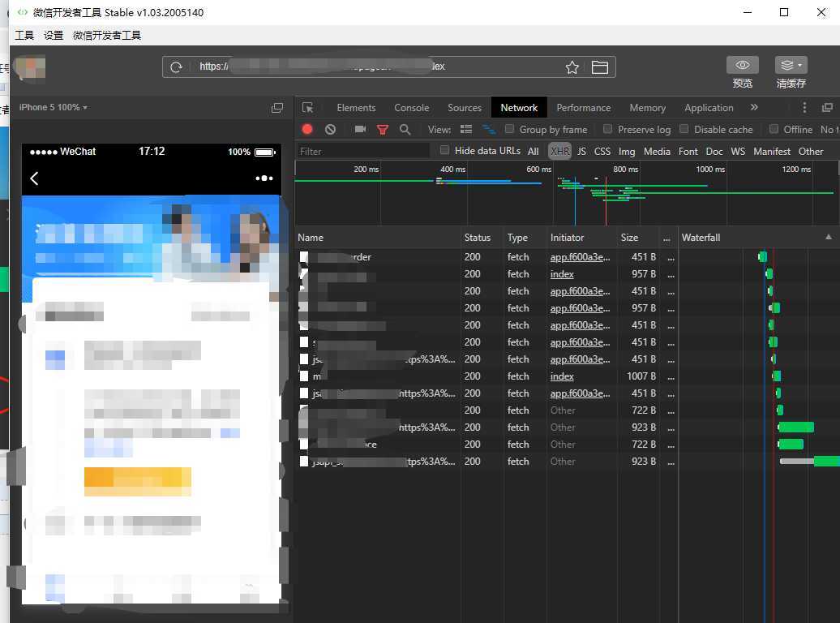
Task: Filter requests by JS
Action: (582, 151)
